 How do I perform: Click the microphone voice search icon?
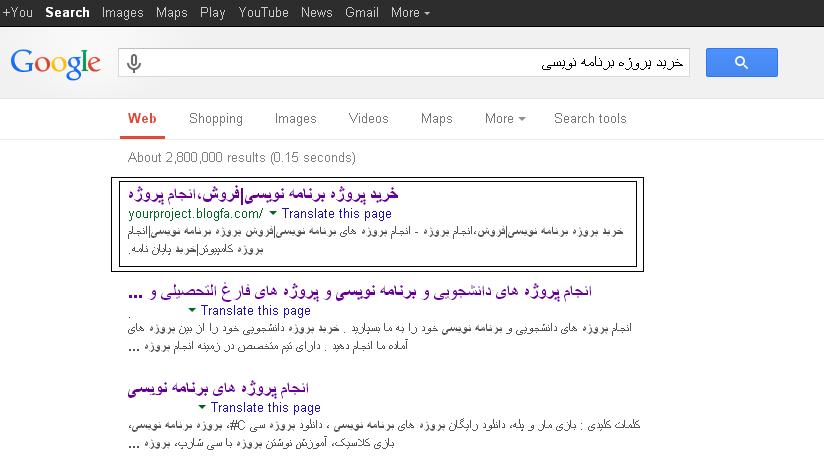click(x=134, y=63)
